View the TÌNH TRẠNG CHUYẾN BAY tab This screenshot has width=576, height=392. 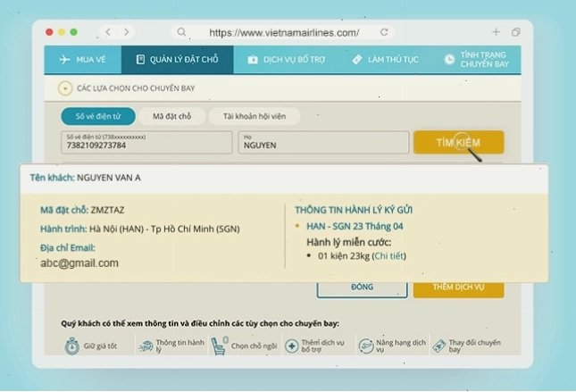click(477, 60)
